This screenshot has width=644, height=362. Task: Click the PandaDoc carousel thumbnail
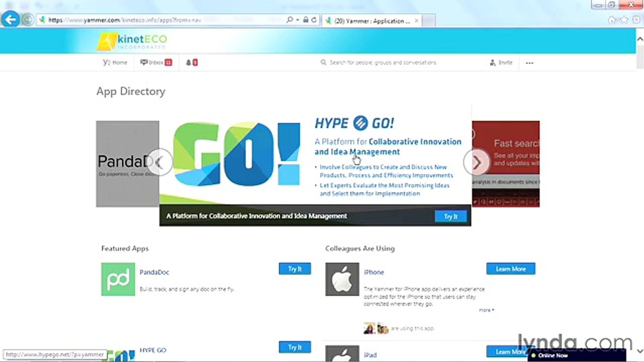click(x=127, y=164)
